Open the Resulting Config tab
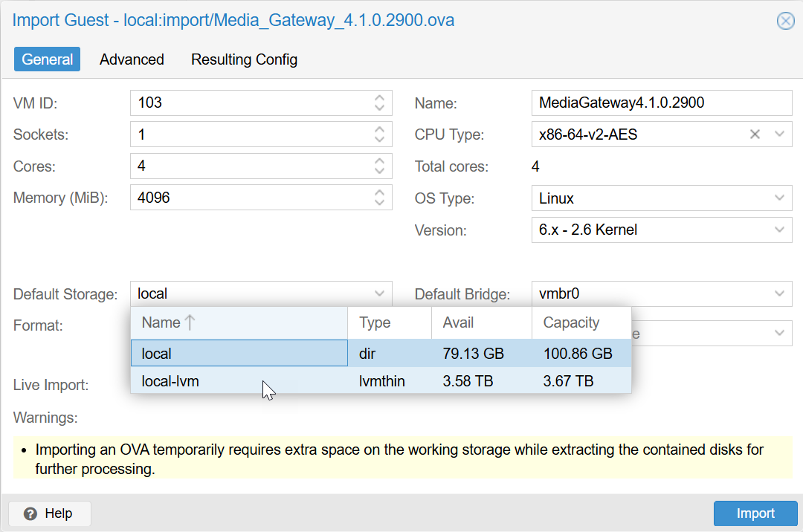This screenshot has width=803, height=532. click(244, 59)
